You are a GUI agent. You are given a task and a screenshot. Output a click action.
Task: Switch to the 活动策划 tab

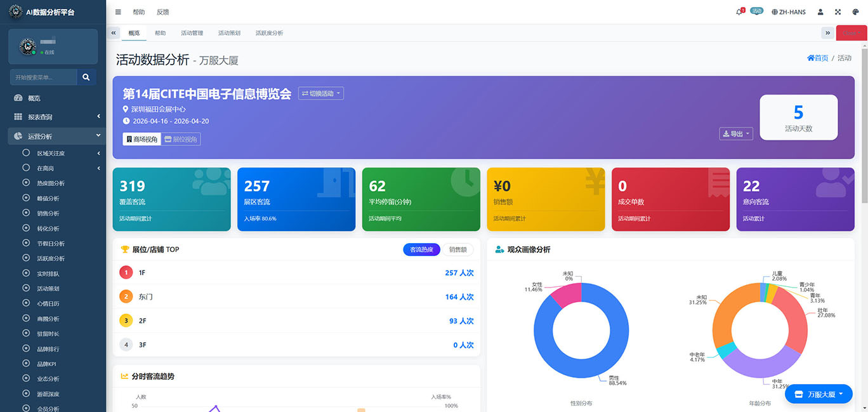(229, 33)
